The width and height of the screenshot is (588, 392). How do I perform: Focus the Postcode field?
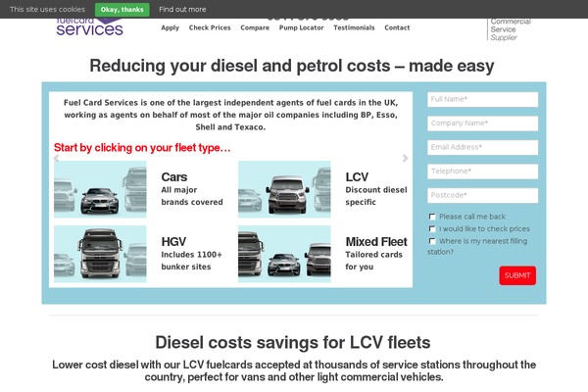tap(482, 195)
